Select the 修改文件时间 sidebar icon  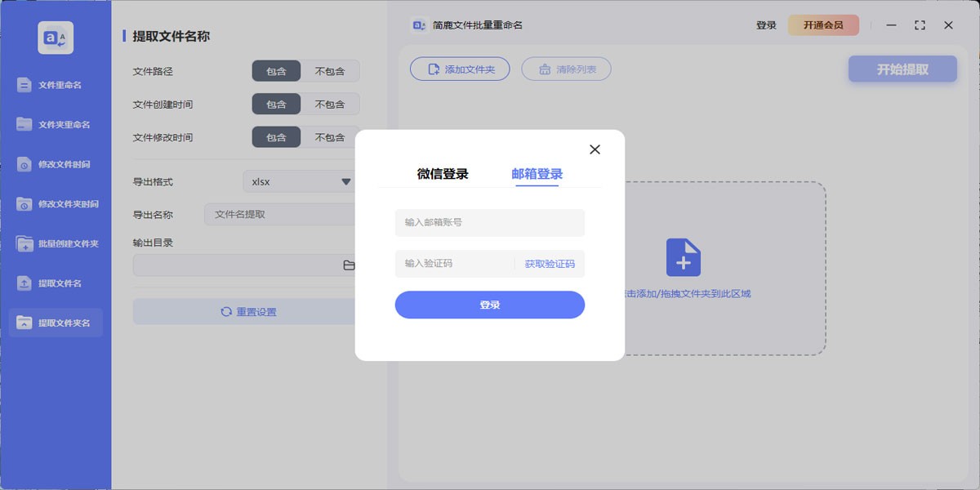24,164
